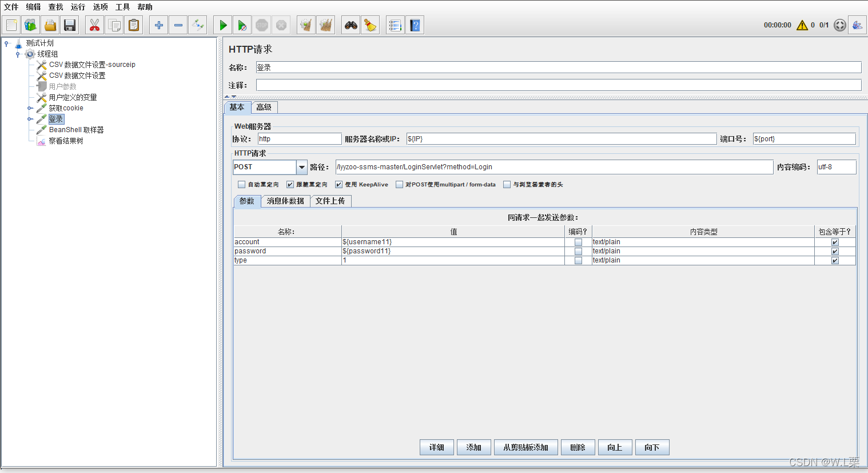Click the Toggle enable/disable icon

click(x=198, y=25)
